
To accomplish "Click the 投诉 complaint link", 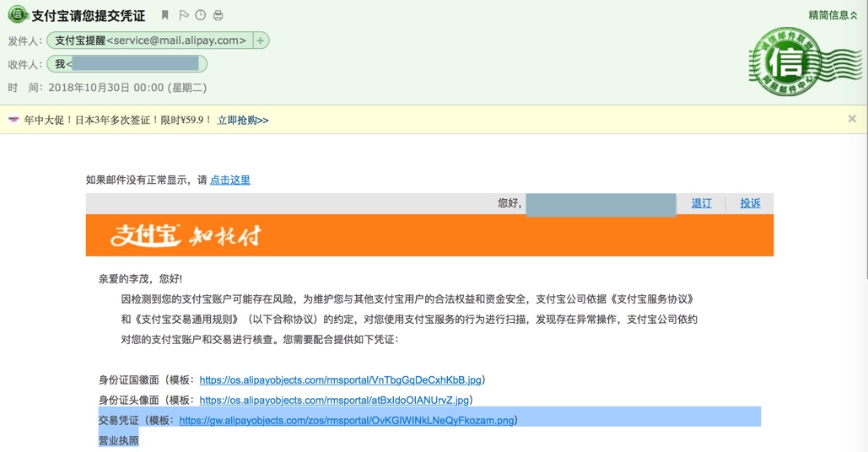I will click(750, 203).
